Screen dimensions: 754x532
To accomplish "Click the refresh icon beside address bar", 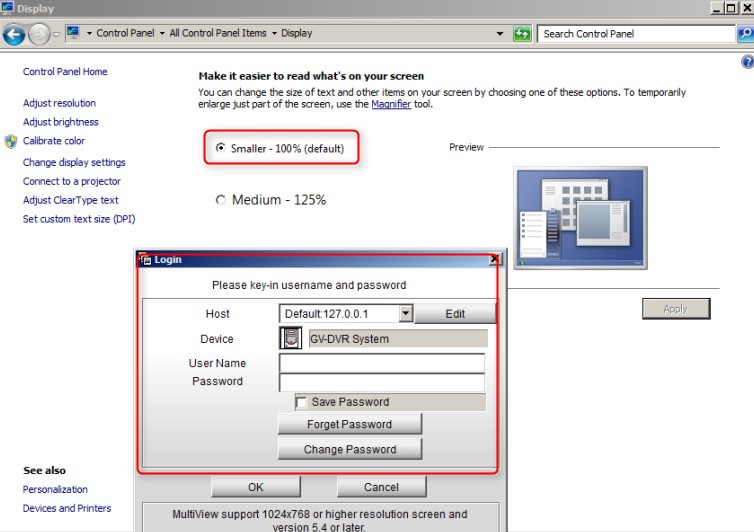I will click(x=522, y=34).
